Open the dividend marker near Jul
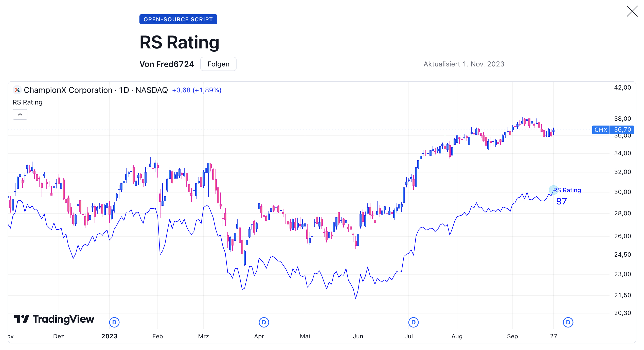The image size is (644, 350). coord(413,322)
